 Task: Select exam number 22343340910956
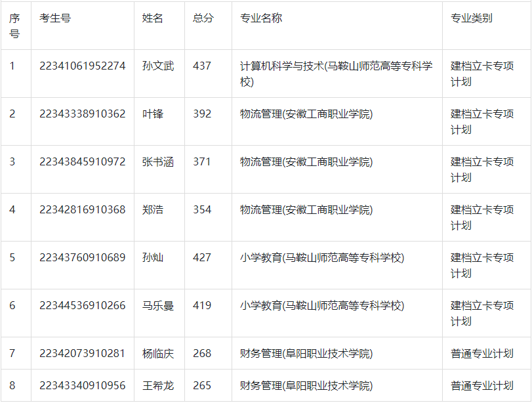coord(83,386)
